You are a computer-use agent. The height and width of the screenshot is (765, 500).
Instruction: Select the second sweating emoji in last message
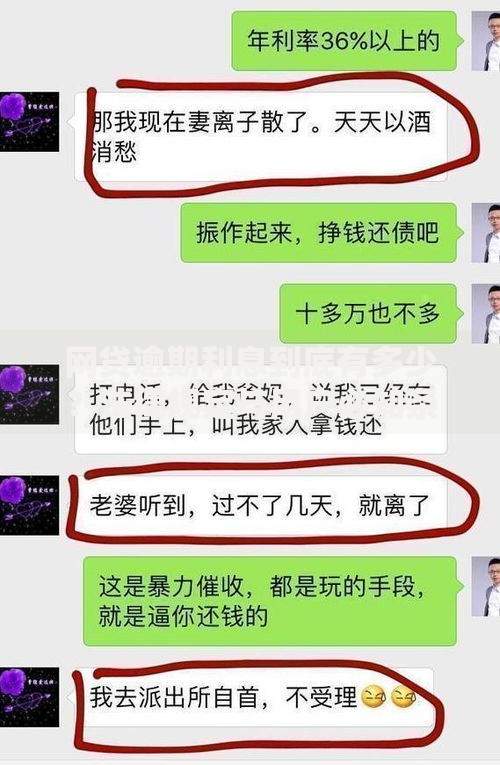click(x=404, y=697)
